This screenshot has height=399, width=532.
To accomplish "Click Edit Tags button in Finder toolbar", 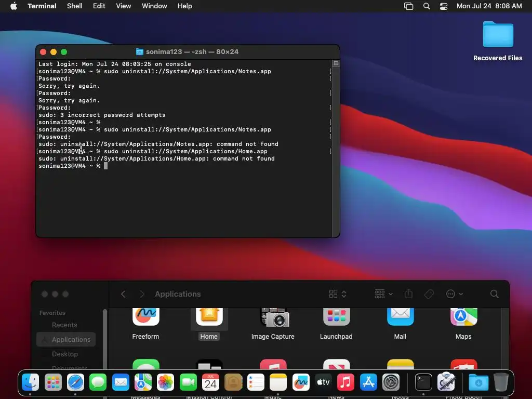I will tap(429, 294).
